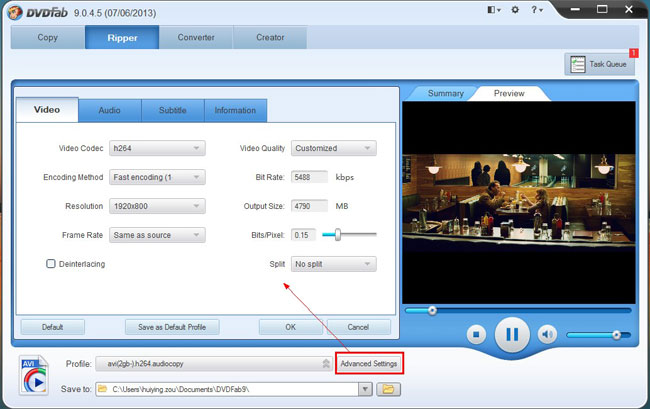Screen dimensions: 650x409
Task: Switch to the Copy module tab
Action: coord(48,37)
